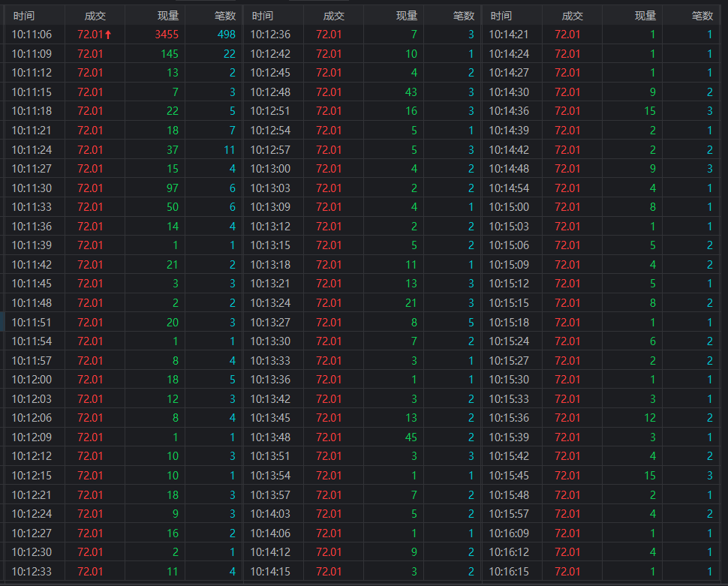Click the 10:14:21 time cell
The image size is (728, 586).
[x=509, y=35]
